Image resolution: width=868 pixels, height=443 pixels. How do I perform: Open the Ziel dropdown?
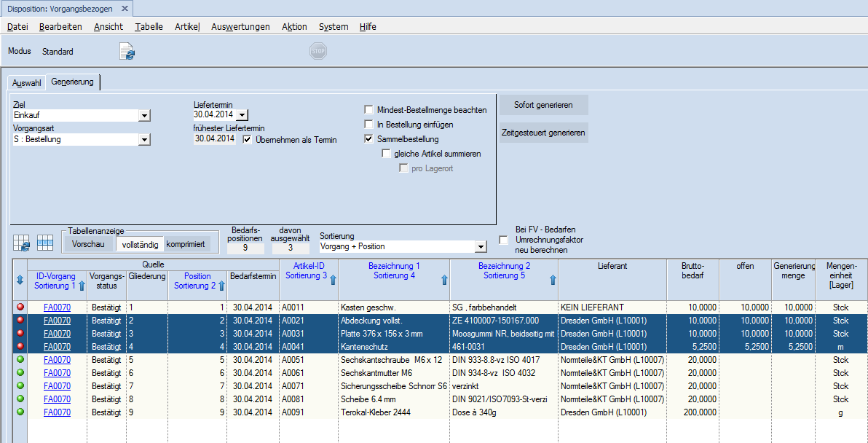(x=144, y=115)
